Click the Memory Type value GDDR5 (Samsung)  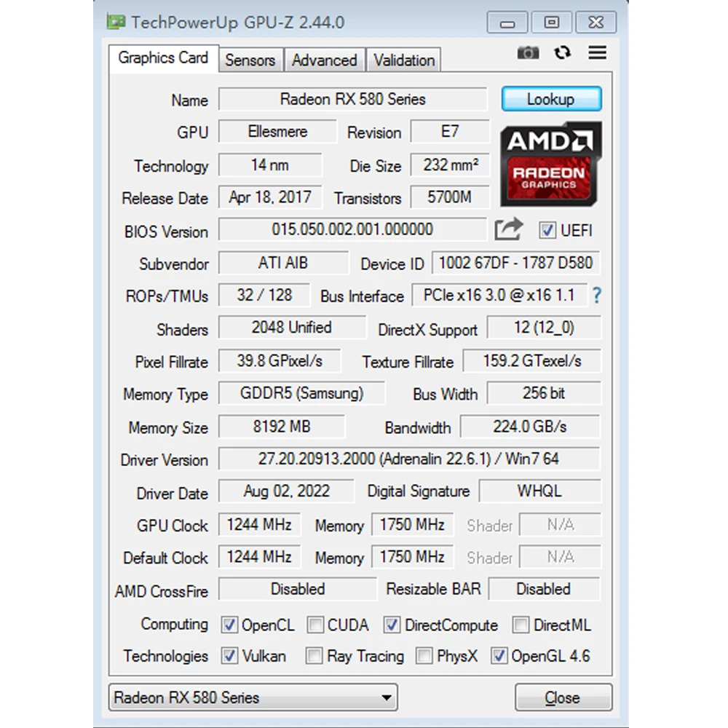(x=302, y=393)
